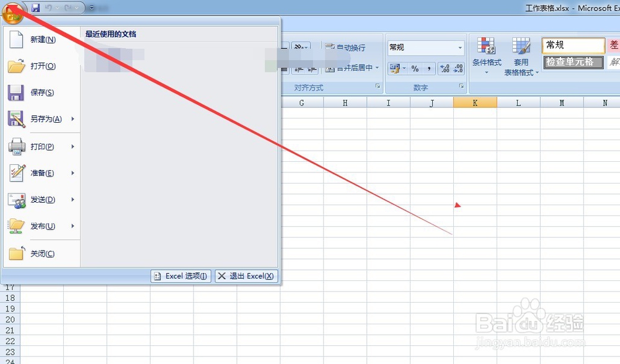Select the 差 cell style
This screenshot has width=620, height=364.
pyautogui.click(x=614, y=45)
